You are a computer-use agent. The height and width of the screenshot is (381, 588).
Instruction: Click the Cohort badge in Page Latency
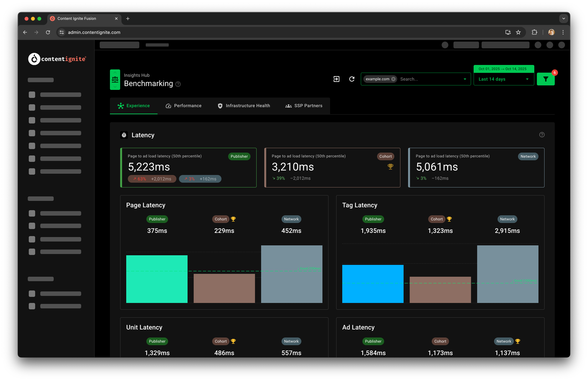click(220, 219)
